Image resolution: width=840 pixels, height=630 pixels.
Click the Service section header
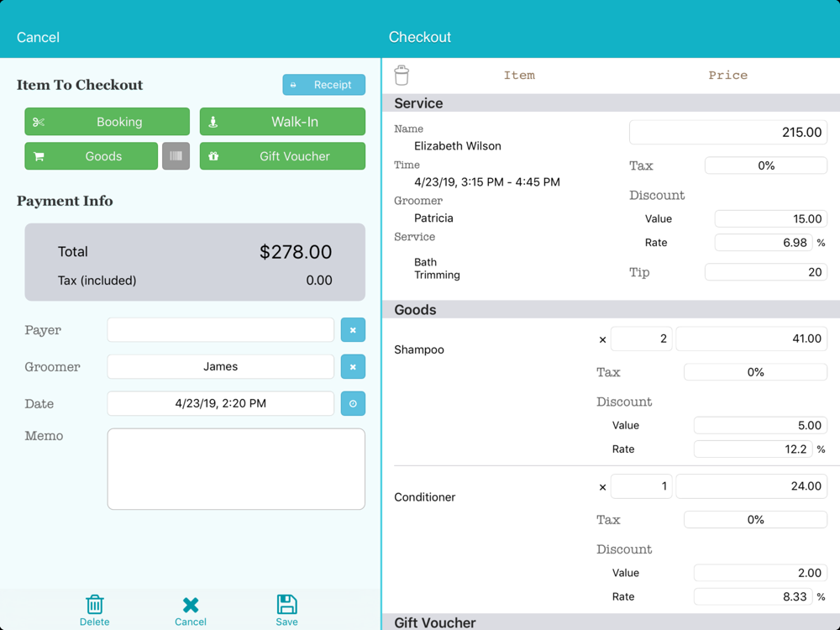[611, 102]
